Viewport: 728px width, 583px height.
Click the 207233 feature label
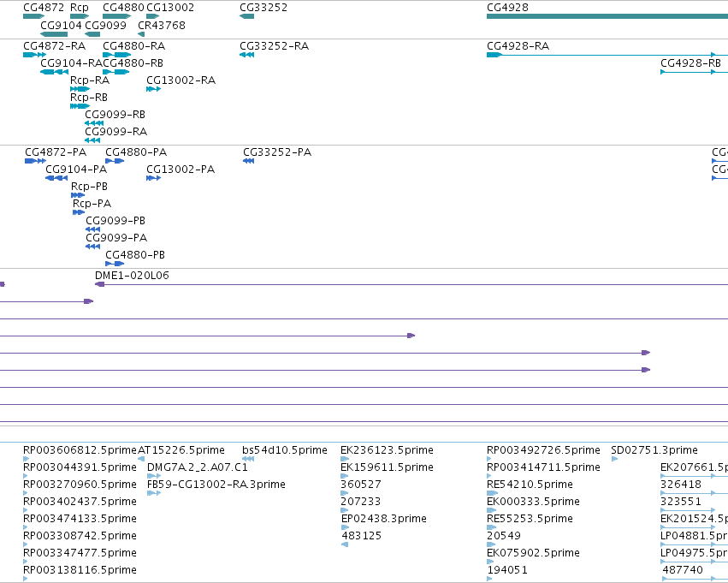pos(360,502)
